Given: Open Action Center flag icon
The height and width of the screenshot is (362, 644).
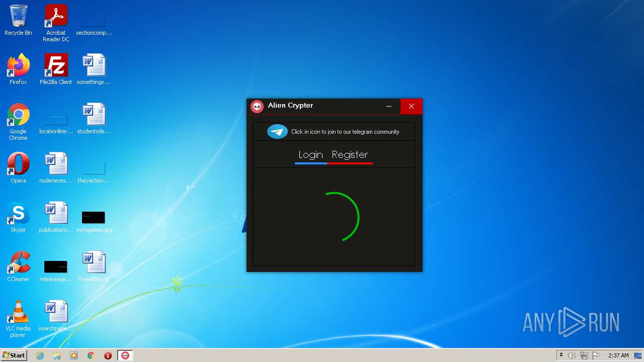Looking at the screenshot, I should (x=596, y=355).
